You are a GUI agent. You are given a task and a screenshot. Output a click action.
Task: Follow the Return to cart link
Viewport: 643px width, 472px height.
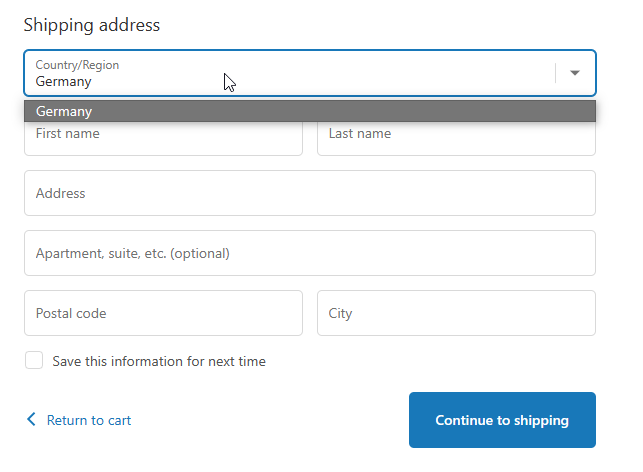tap(88, 420)
